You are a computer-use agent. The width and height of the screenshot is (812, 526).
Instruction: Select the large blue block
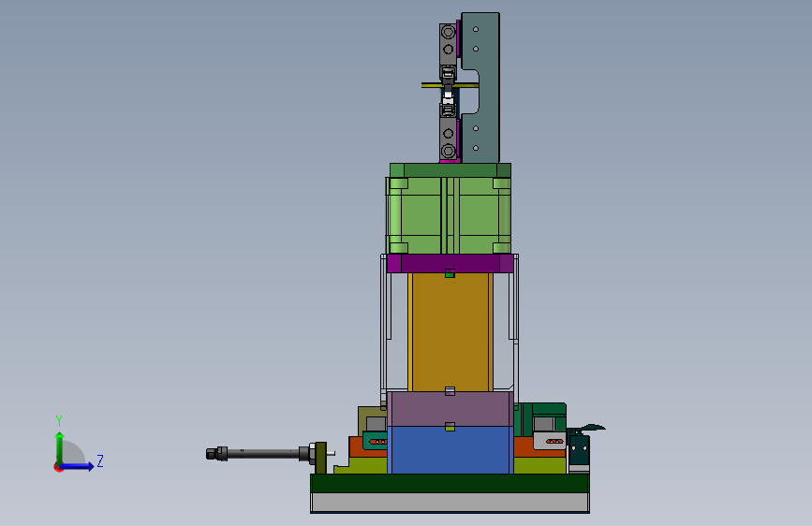click(x=450, y=450)
